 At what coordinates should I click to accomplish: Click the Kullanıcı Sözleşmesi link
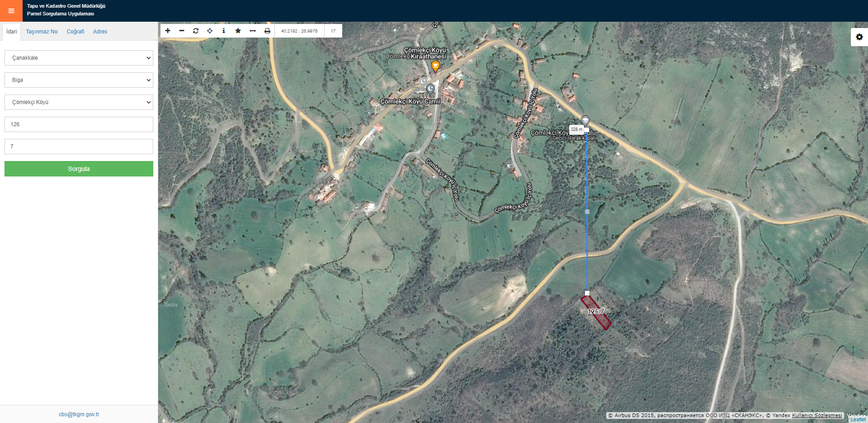pyautogui.click(x=817, y=415)
